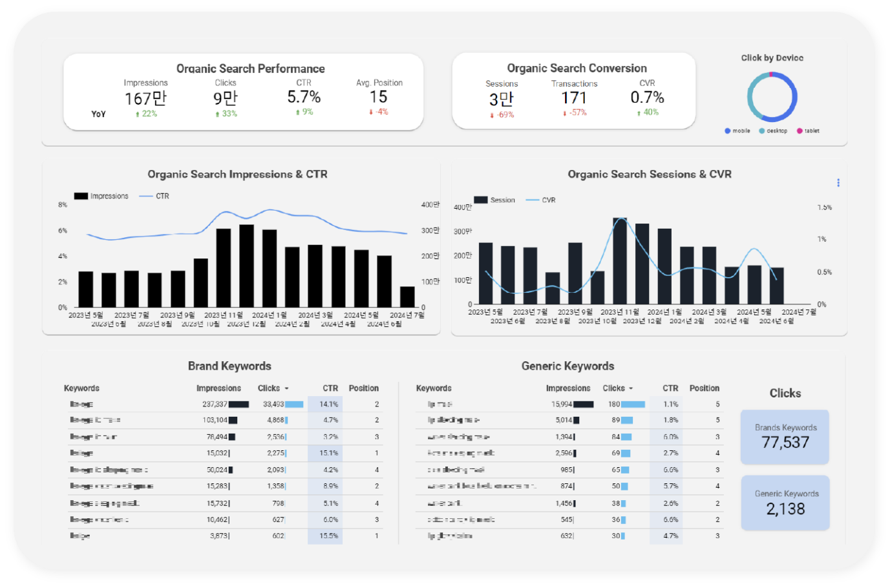Viewport: 892px width, 588px height.
Task: Click the 33,493 clicks cell
Action: [x=273, y=404]
